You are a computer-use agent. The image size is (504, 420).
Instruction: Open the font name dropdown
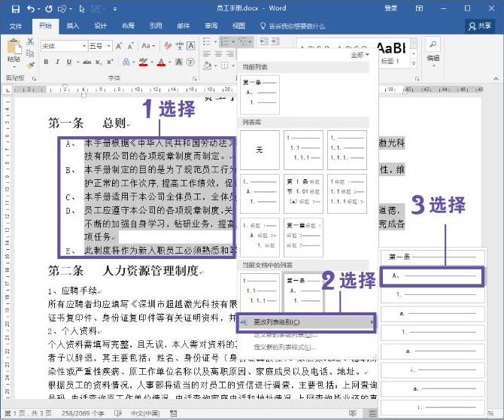coord(84,47)
